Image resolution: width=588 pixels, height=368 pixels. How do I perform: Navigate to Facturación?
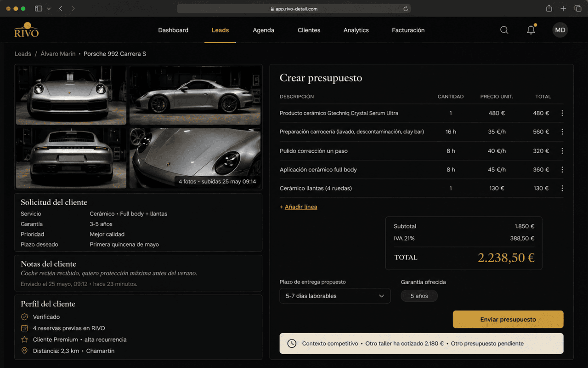click(408, 30)
